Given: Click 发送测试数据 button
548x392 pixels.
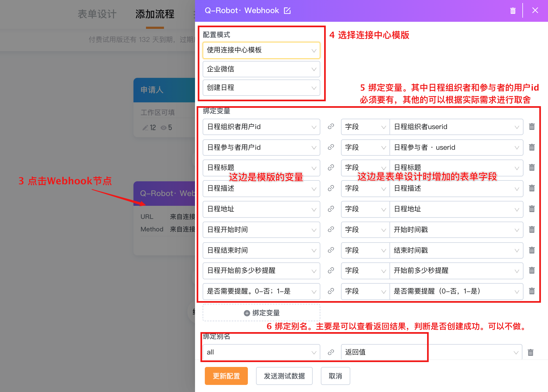Looking at the screenshot, I should 284,376.
